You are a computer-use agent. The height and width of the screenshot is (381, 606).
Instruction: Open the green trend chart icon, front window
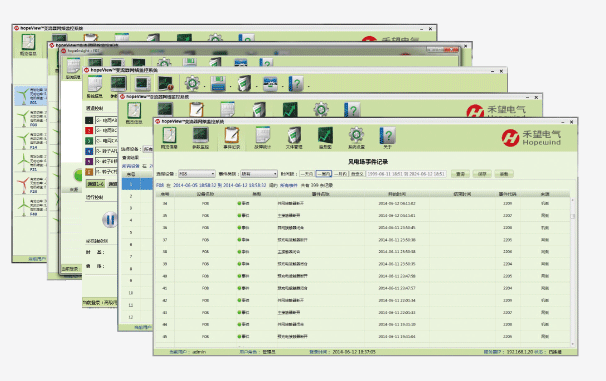325,136
